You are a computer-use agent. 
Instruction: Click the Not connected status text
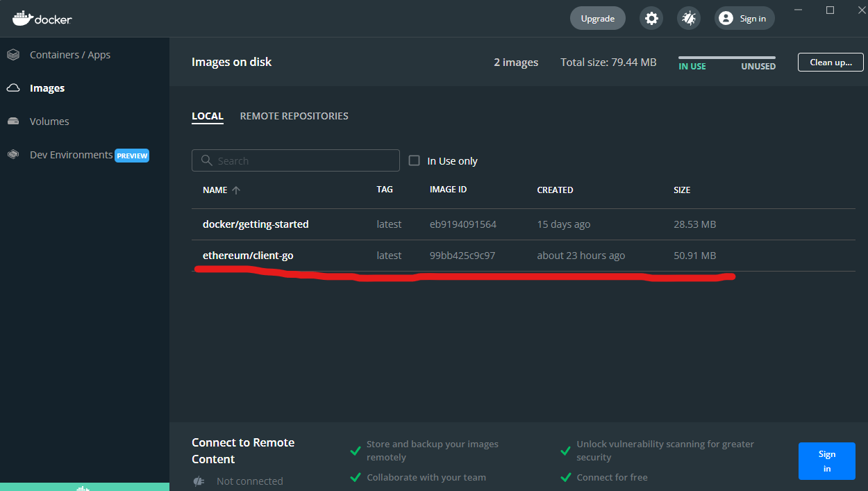[250, 481]
